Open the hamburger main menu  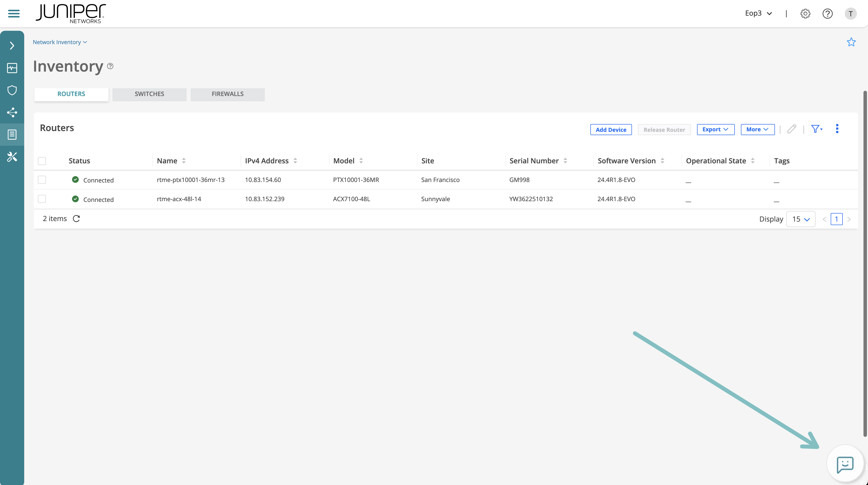click(14, 13)
